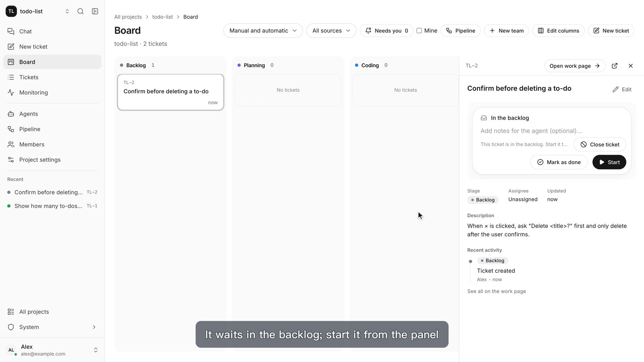Click the Edit columns button
This screenshot has height=362, width=644.
click(558, 31)
